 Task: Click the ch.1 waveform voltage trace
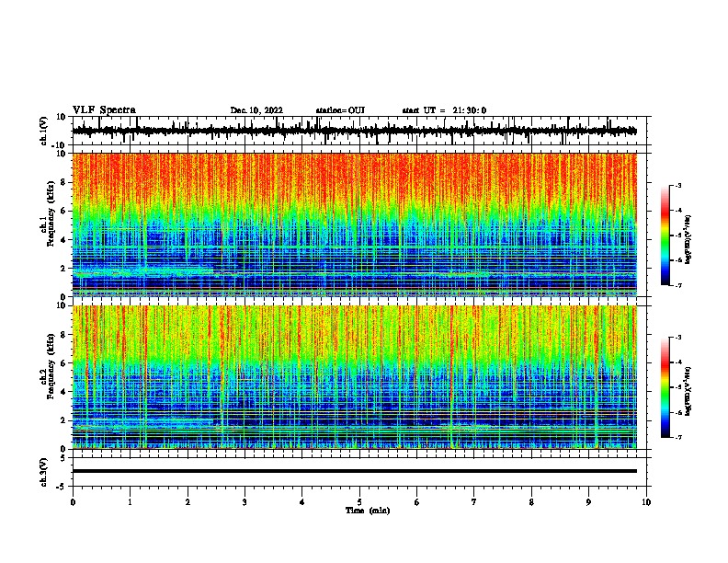point(354,131)
